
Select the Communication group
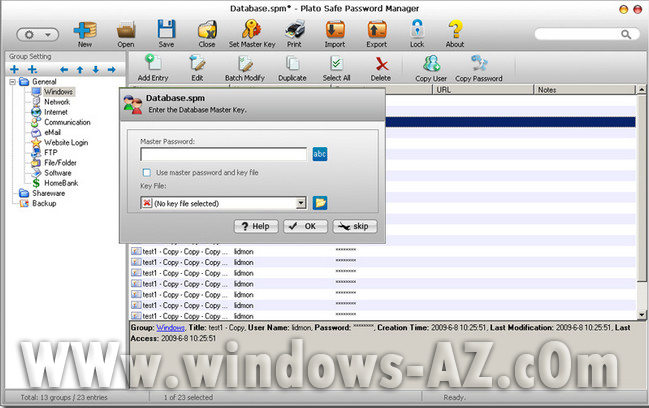67,122
